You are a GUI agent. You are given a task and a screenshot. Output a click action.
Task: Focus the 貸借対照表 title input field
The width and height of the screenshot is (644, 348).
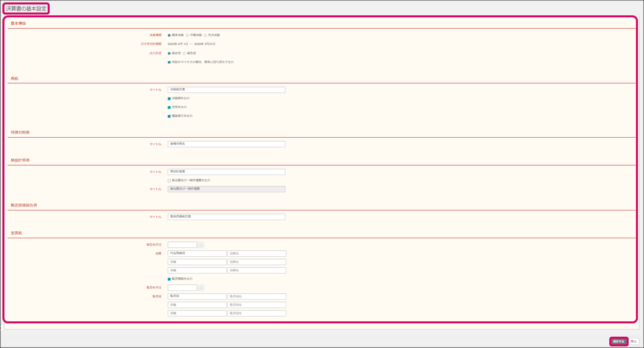[226, 144]
